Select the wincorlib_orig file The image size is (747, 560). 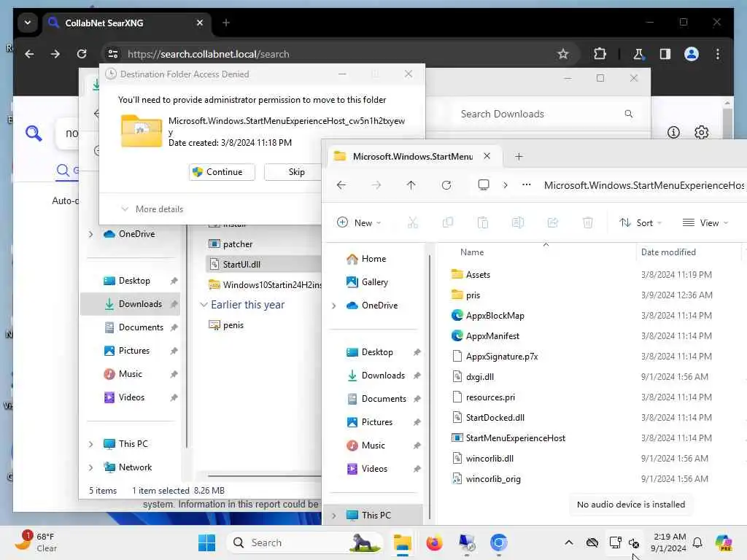pyautogui.click(x=493, y=479)
